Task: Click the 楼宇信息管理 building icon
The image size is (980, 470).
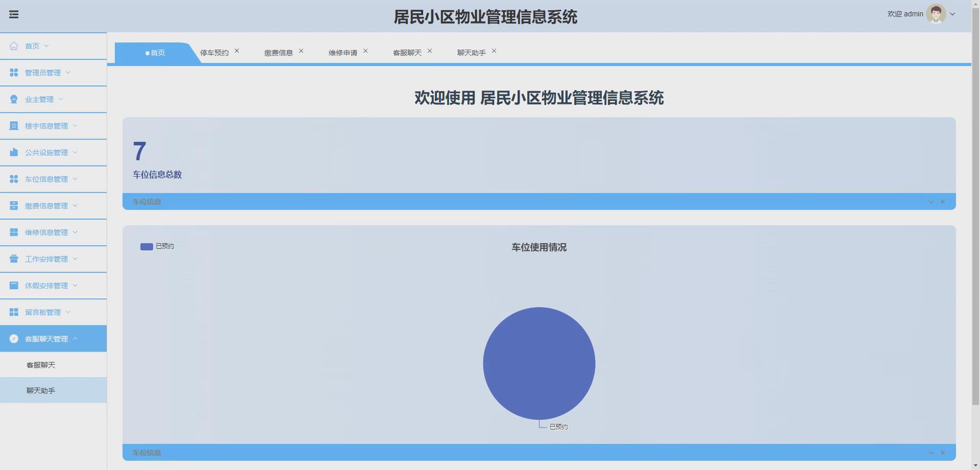Action: click(14, 126)
